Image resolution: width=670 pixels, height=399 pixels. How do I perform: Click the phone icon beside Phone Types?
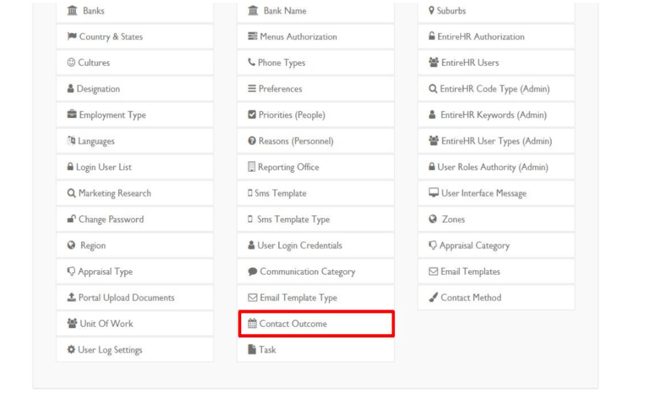pyautogui.click(x=251, y=62)
